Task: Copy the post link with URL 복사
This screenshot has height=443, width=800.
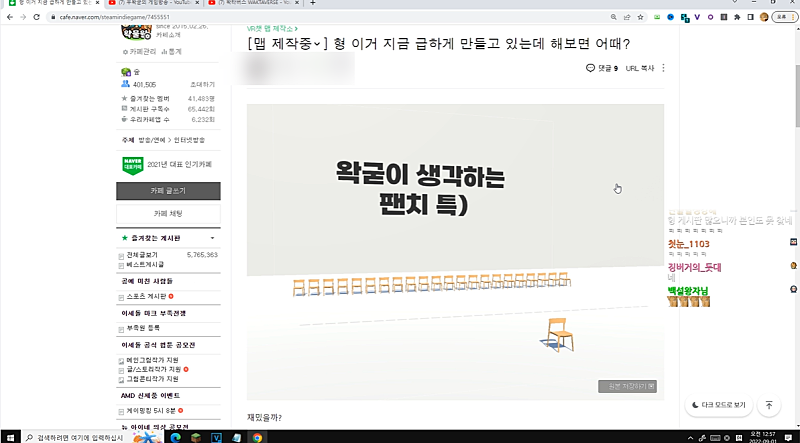Action: (x=639, y=68)
